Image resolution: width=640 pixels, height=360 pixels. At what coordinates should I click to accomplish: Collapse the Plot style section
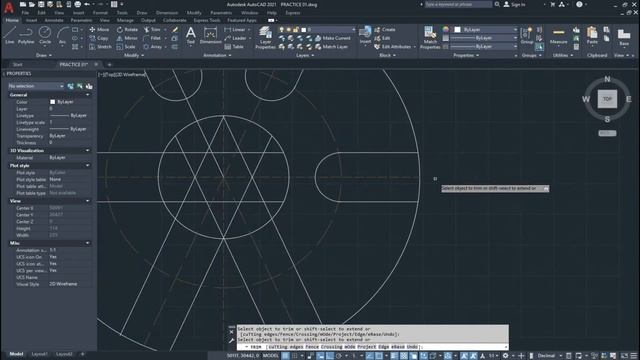(x=87, y=166)
